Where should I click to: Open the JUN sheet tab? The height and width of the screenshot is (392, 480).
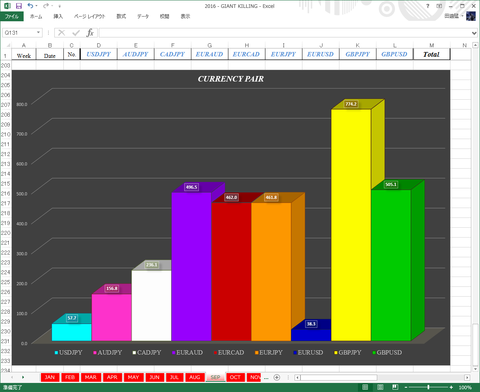(154, 377)
